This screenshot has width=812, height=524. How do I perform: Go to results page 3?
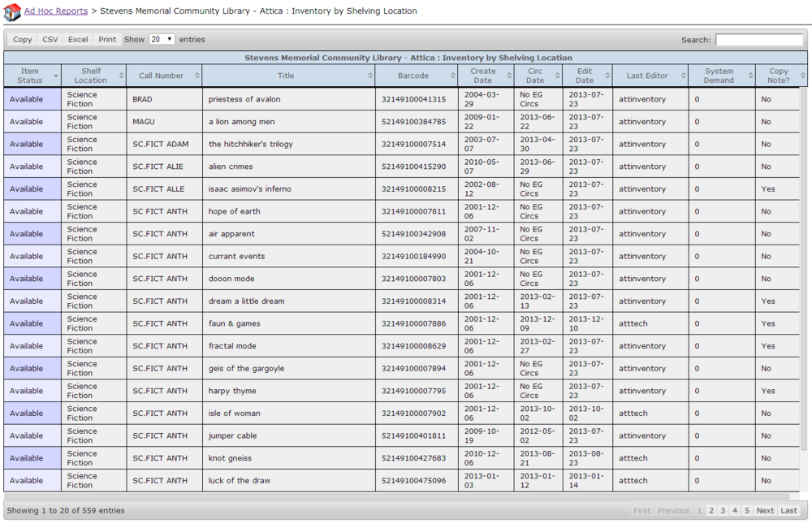(x=723, y=510)
